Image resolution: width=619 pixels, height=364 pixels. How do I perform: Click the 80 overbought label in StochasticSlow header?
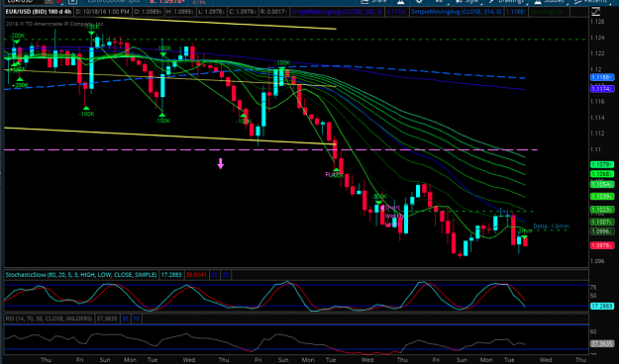pyautogui.click(x=214, y=274)
